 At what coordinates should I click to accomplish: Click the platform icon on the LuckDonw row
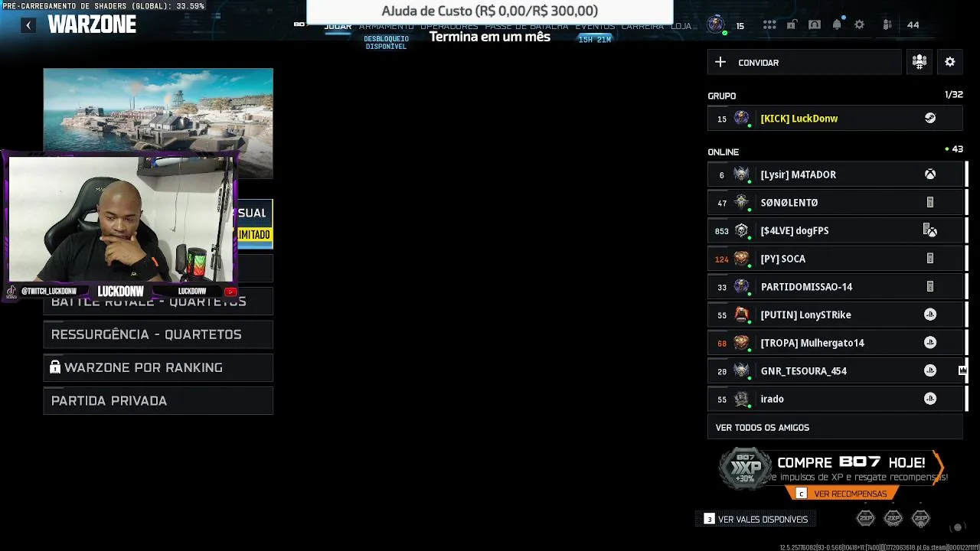coord(930,119)
